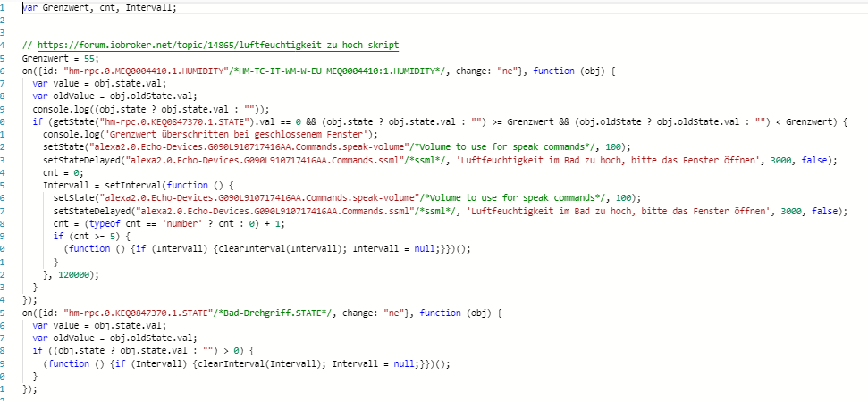Click the 'console.log((obj.state ?' statement
The width and height of the screenshot is (868, 401).
tap(150, 108)
